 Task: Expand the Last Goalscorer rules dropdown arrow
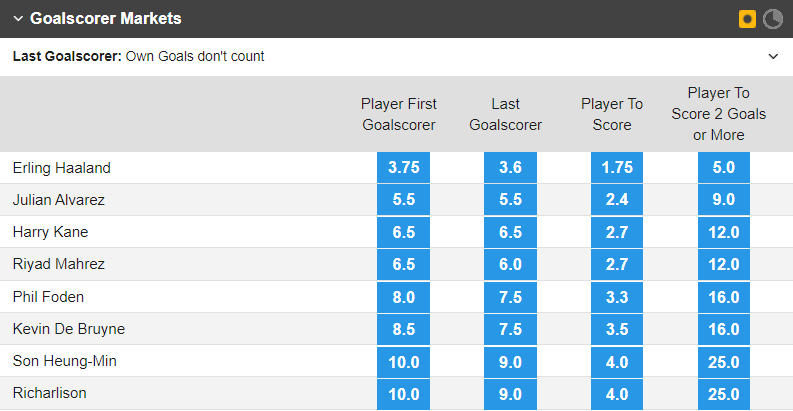[773, 56]
